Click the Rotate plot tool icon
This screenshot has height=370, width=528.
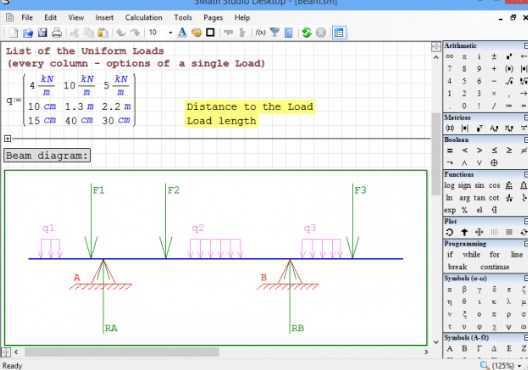click(450, 232)
